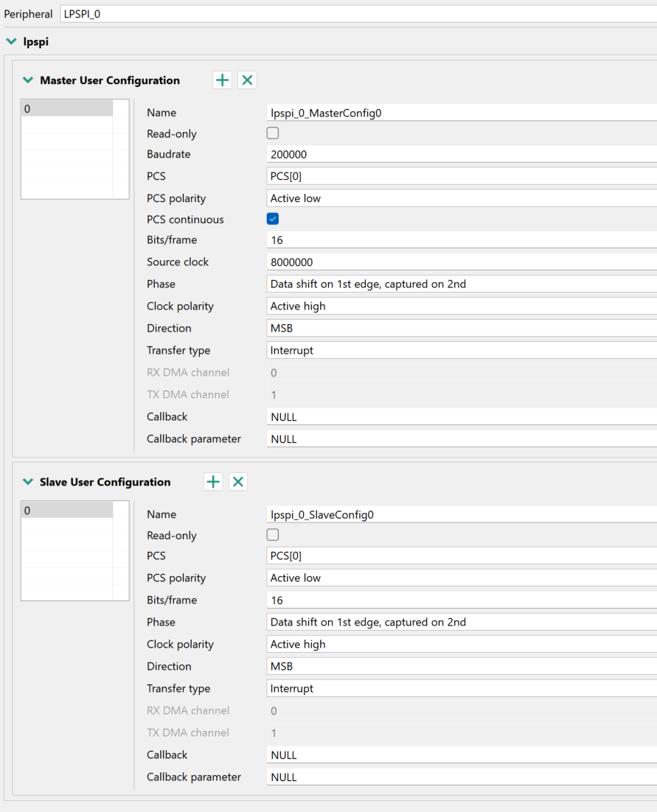Viewport: 657px width, 812px height.
Task: Add a new Slave User Configuration
Action: 213,482
